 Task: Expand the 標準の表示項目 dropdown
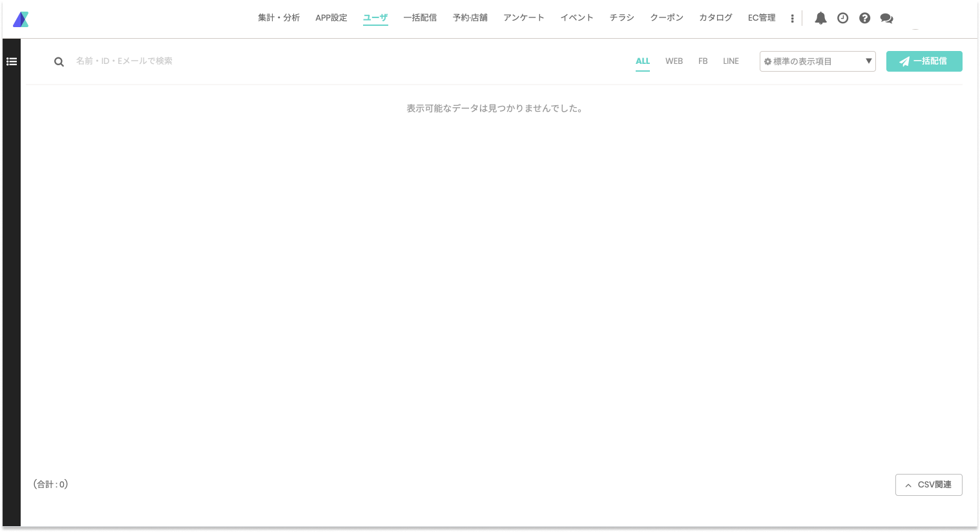coord(817,61)
